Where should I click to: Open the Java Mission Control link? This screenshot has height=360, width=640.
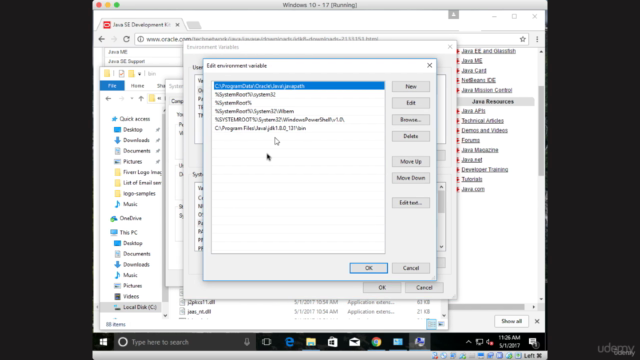point(487,90)
